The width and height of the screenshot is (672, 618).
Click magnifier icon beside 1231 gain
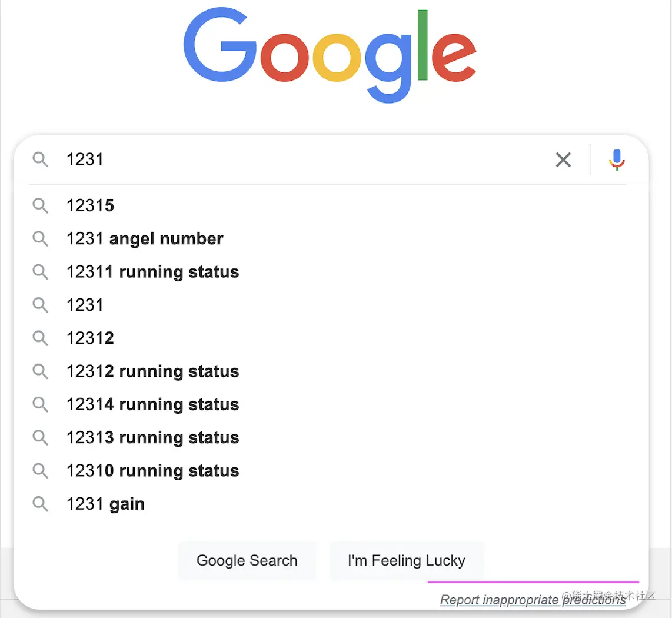point(40,504)
